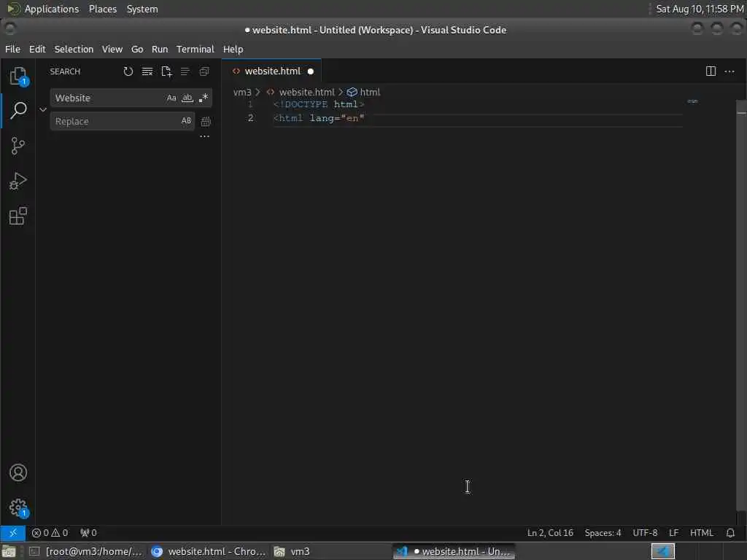Show errors and warnings count
This screenshot has height=560, width=747.
tap(50, 532)
